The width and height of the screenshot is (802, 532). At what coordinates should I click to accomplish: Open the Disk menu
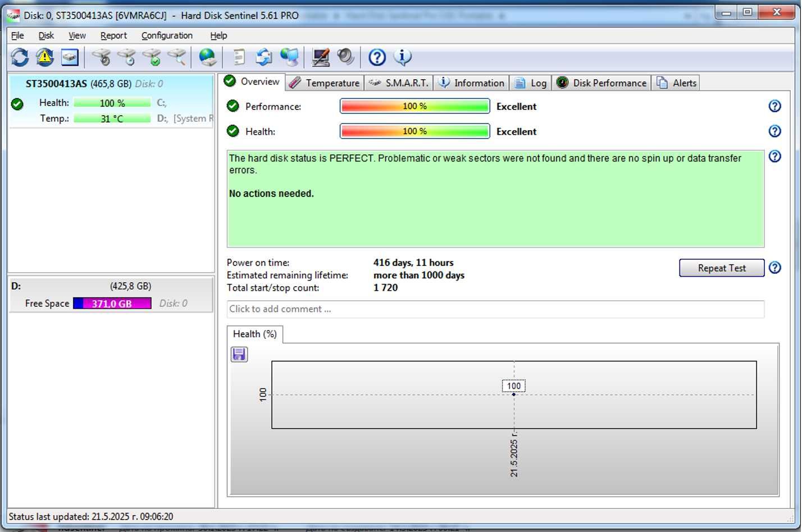46,35
